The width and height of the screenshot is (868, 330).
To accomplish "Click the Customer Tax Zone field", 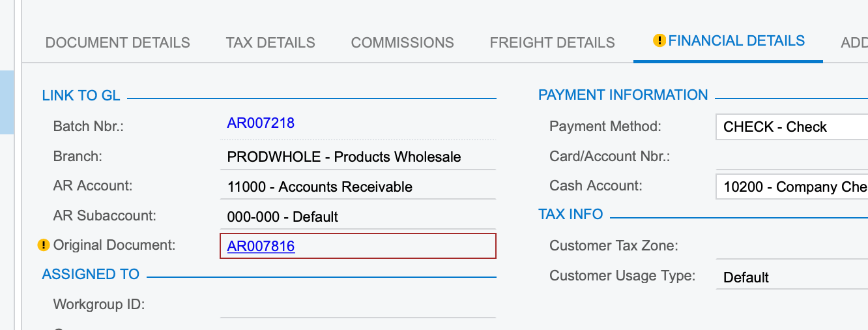I will tap(792, 247).
